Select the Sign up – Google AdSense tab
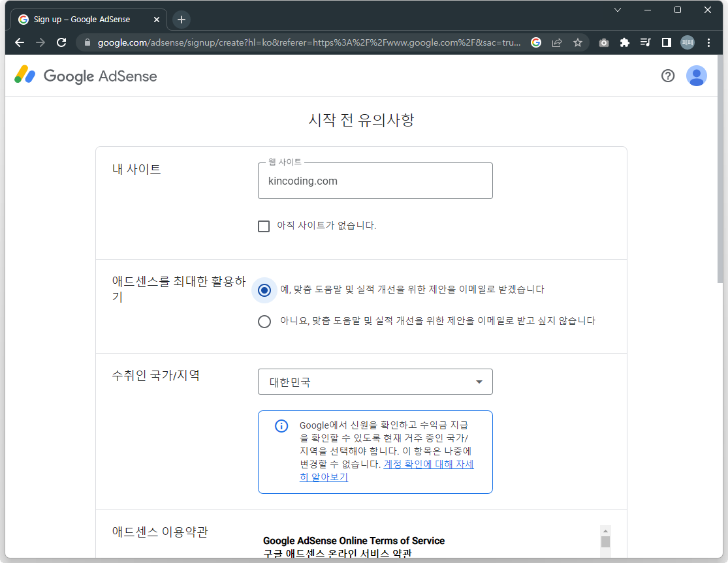 coord(88,20)
